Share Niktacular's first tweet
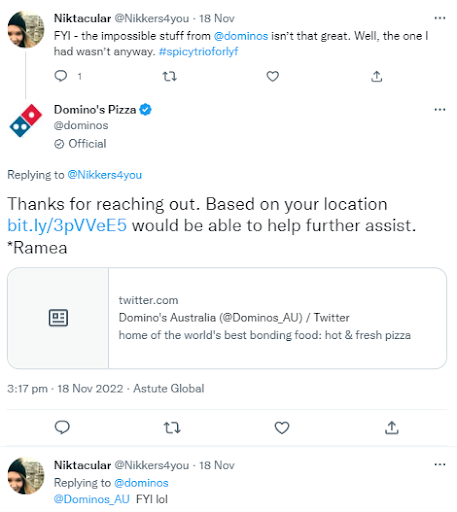 tap(377, 76)
